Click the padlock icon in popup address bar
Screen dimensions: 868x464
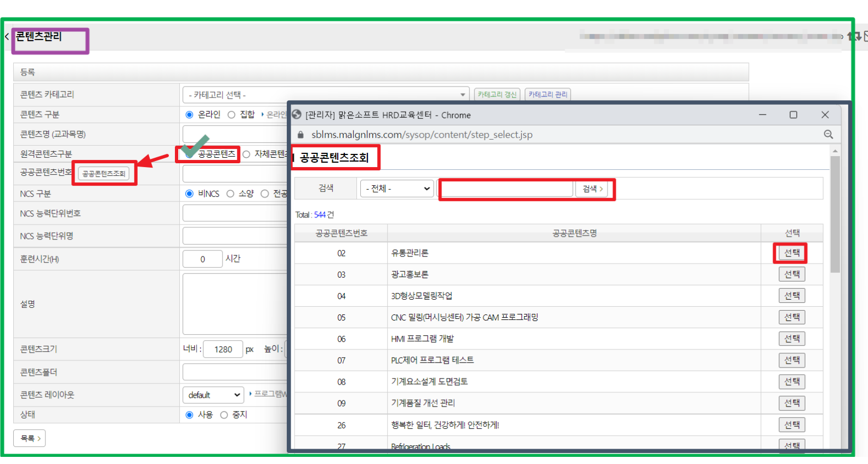pyautogui.click(x=300, y=135)
